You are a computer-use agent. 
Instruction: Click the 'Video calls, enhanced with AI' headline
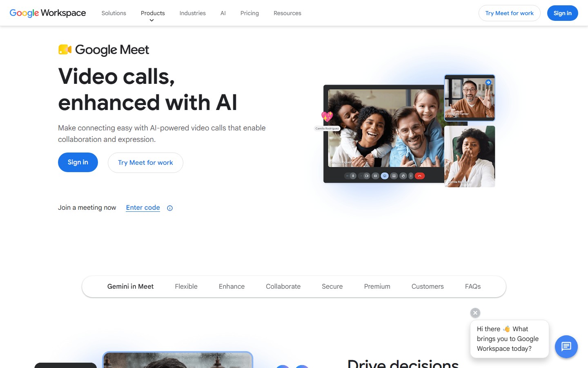point(147,89)
